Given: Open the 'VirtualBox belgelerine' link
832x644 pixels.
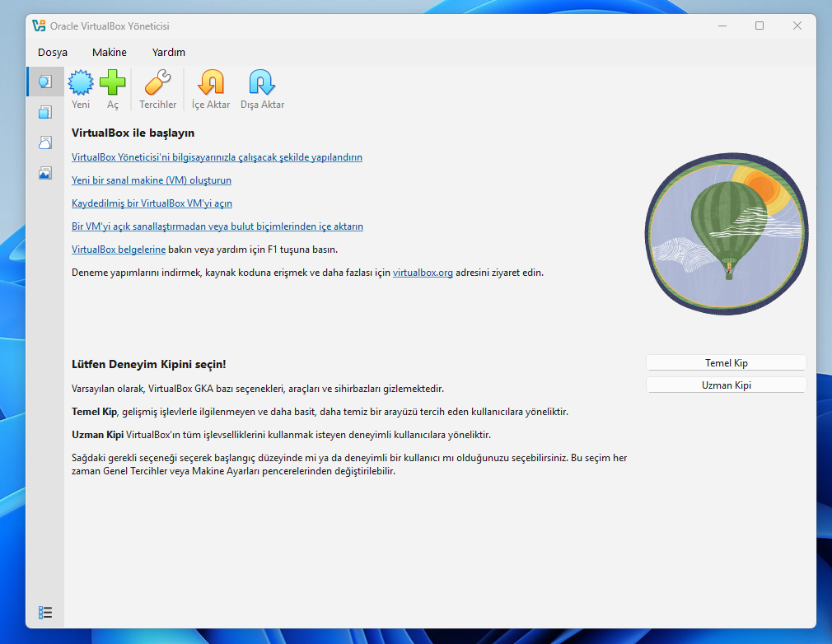Looking at the screenshot, I should (119, 250).
